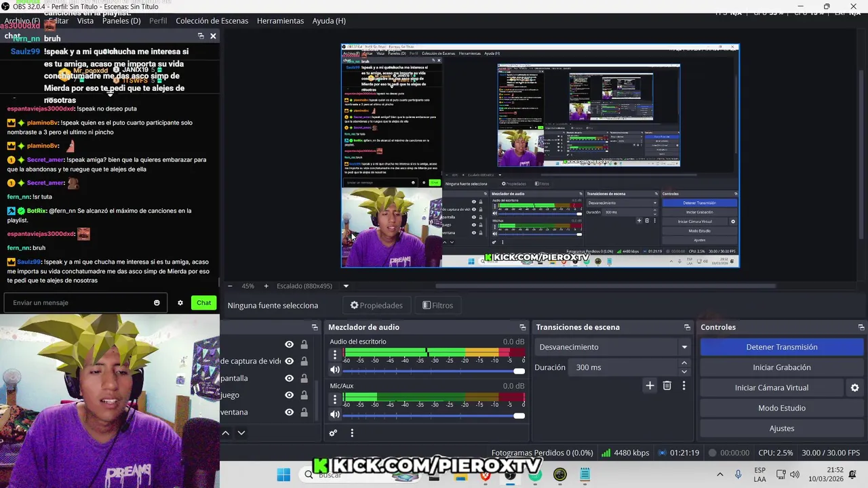Open Mic/Aux three-dot options menu

tap(334, 399)
